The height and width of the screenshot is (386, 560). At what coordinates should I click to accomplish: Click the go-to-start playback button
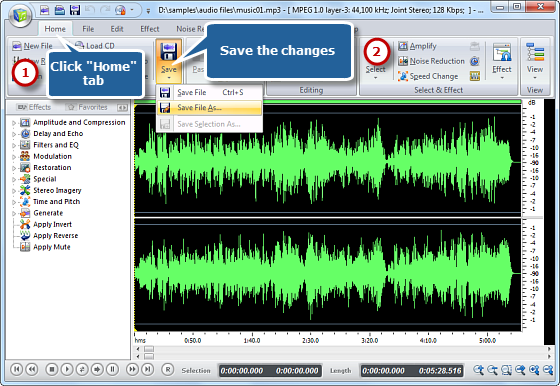pyautogui.click(x=16, y=369)
